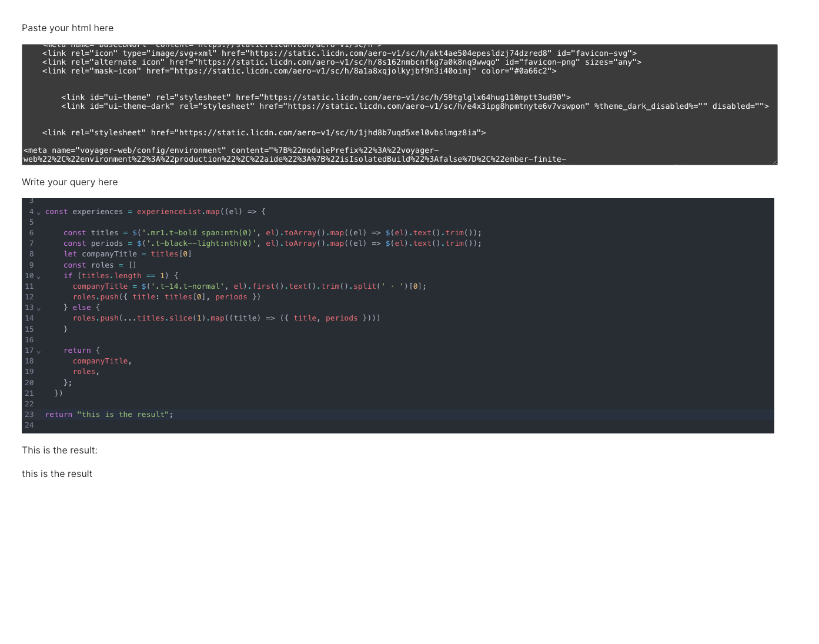Image resolution: width=819 pixels, height=644 pixels.
Task: Click line number 11 in the gutter
Action: point(29,286)
